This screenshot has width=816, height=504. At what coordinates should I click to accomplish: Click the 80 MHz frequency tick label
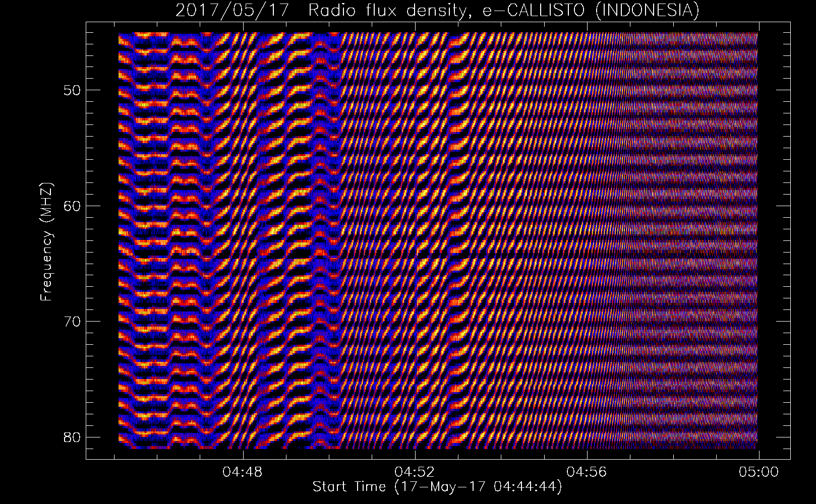point(72,436)
